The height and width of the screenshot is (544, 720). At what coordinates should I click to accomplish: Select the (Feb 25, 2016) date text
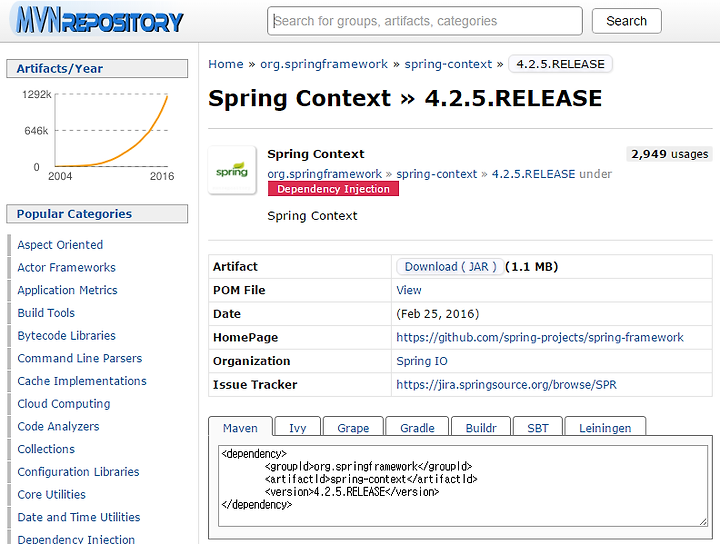tap(437, 314)
